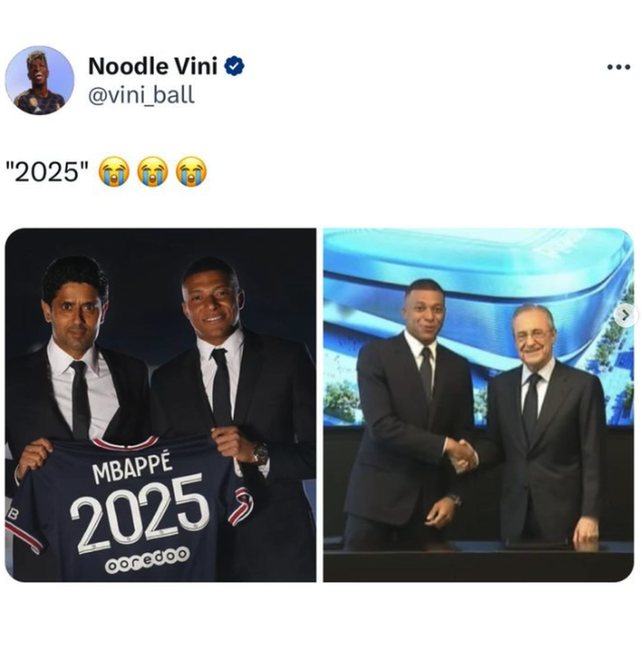
Task: Click the first crying emoji
Action: [115, 172]
